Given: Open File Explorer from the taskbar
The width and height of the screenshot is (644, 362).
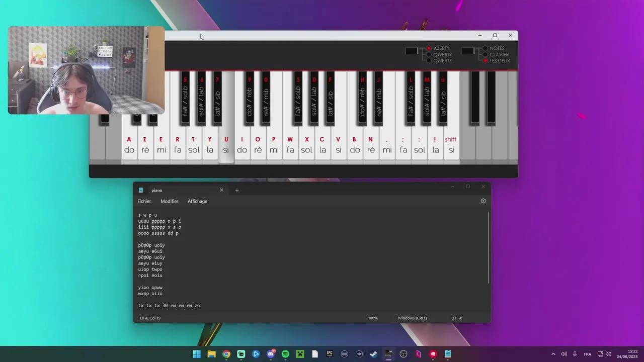Looking at the screenshot, I should tap(212, 354).
